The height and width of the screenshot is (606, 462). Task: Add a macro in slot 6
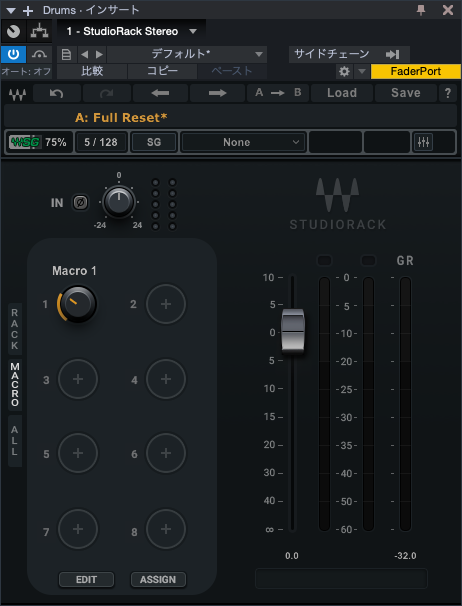166,453
